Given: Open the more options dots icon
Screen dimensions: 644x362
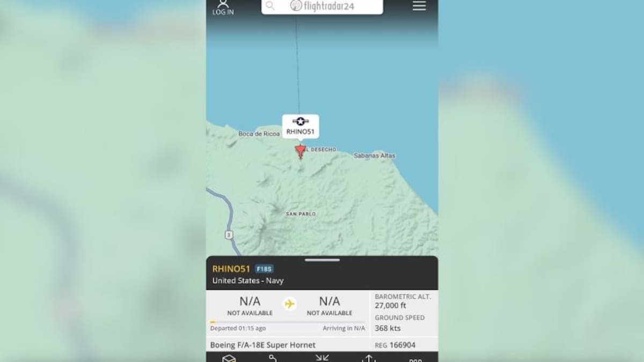Looking at the screenshot, I should tap(415, 360).
